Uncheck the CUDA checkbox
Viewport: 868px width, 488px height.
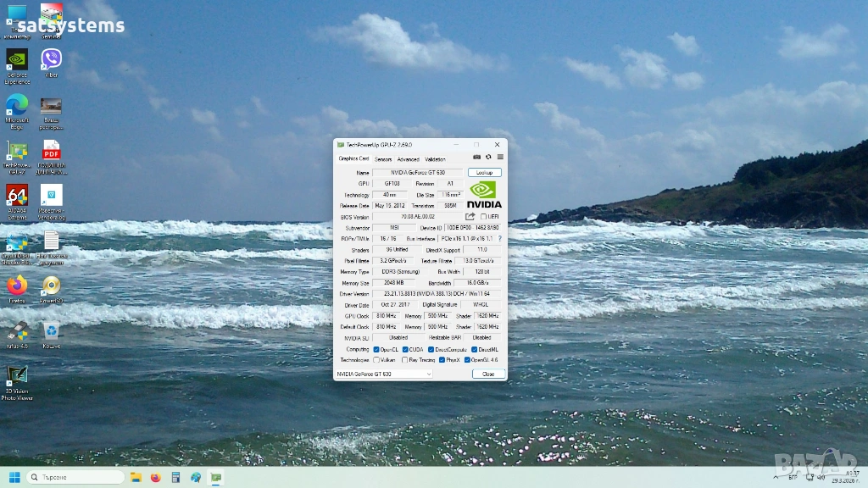tap(405, 349)
